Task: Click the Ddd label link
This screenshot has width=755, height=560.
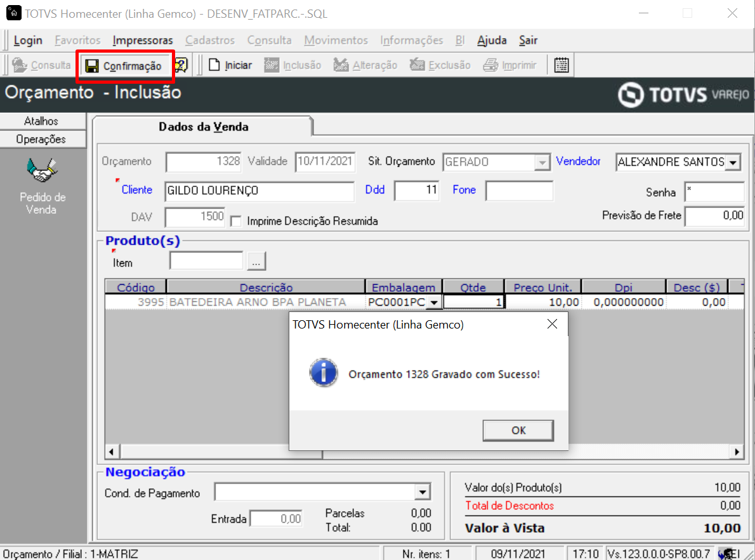Action: coord(374,190)
